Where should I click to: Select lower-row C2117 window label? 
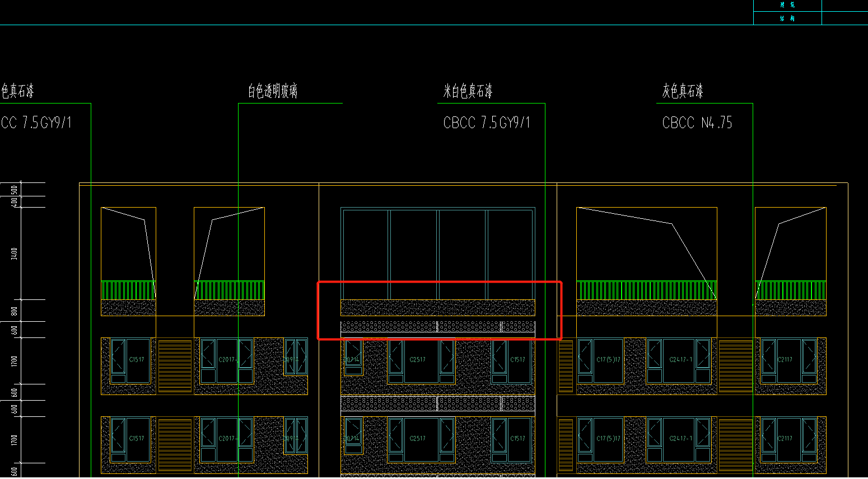point(785,439)
